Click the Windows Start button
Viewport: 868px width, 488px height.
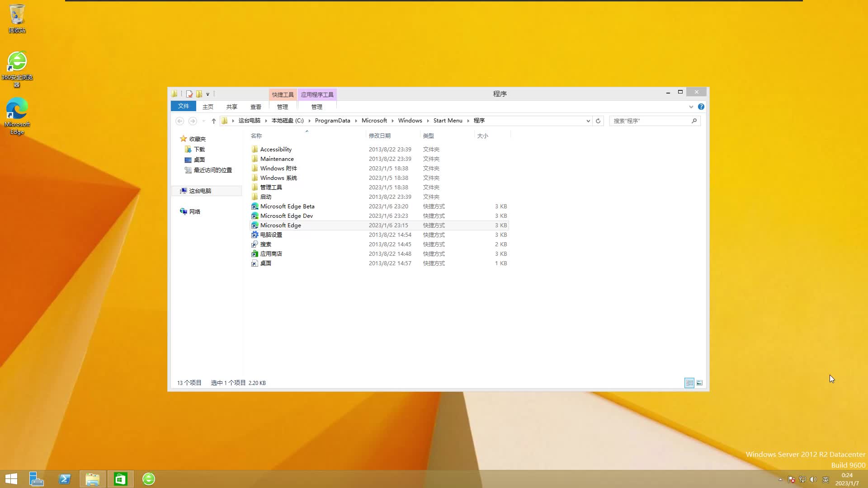11,479
